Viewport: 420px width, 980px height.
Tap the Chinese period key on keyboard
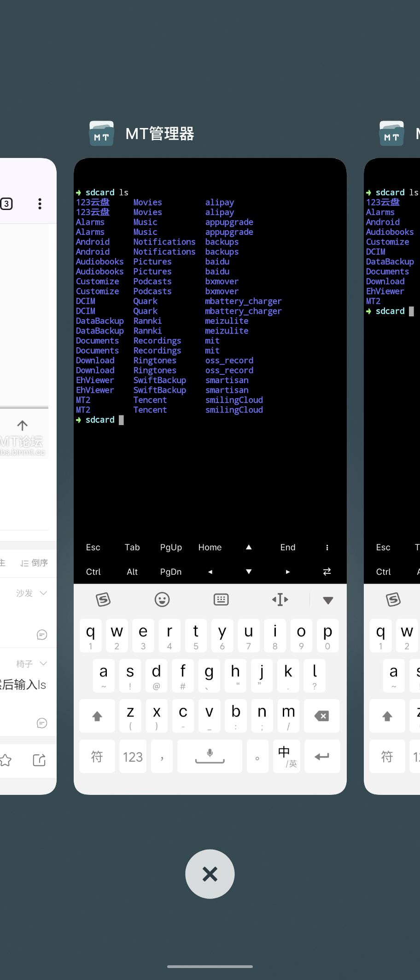point(257,756)
